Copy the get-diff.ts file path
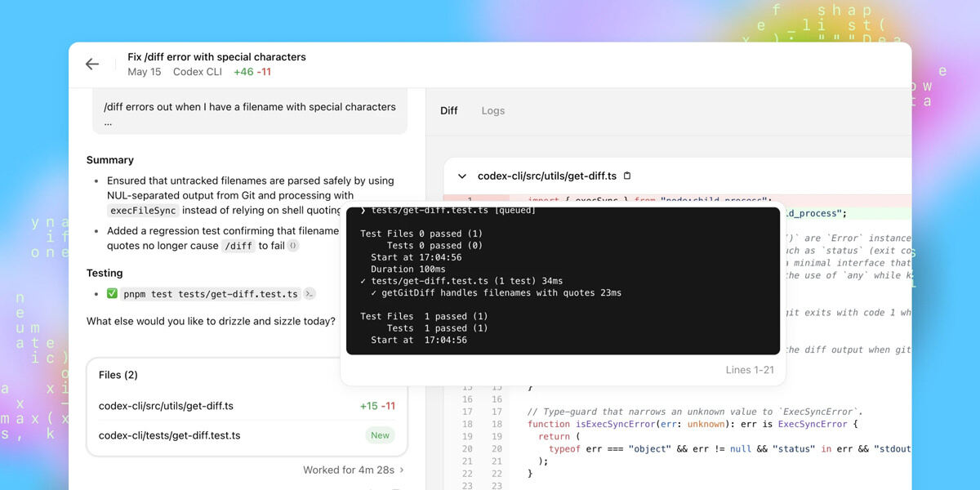Screen dimensions: 980x490 click(627, 176)
